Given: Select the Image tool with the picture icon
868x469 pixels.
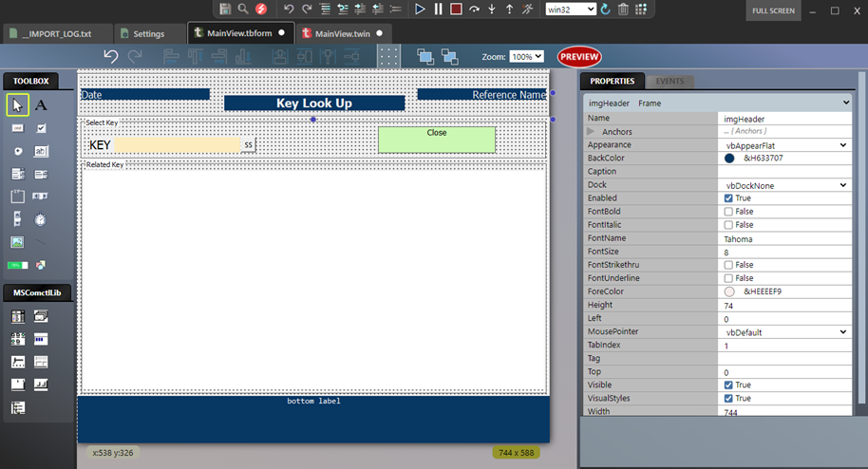Looking at the screenshot, I should pyautogui.click(x=18, y=242).
